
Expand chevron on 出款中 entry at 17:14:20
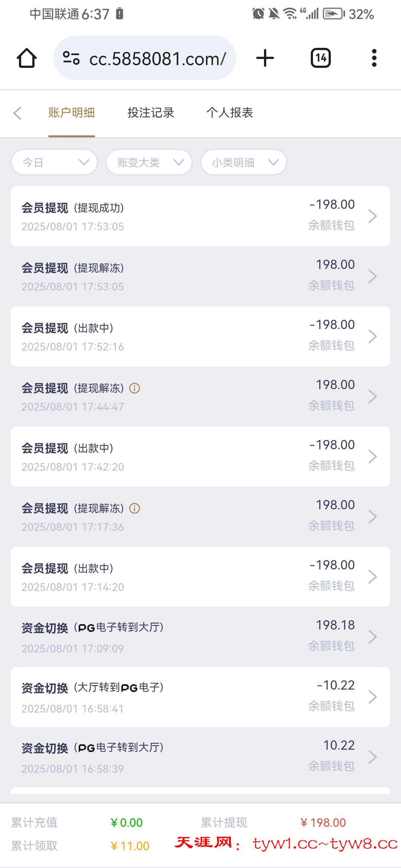pos(372,577)
